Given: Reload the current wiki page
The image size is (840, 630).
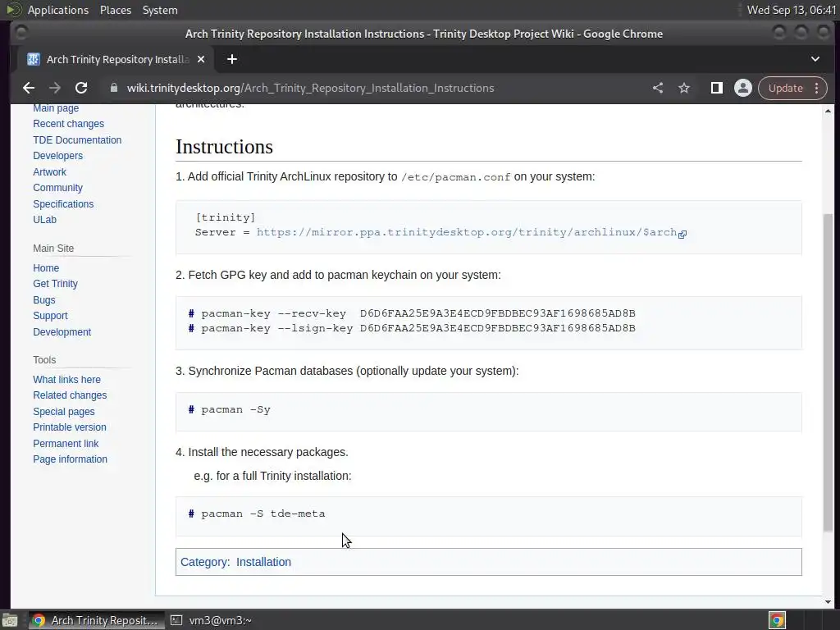Looking at the screenshot, I should (81, 88).
